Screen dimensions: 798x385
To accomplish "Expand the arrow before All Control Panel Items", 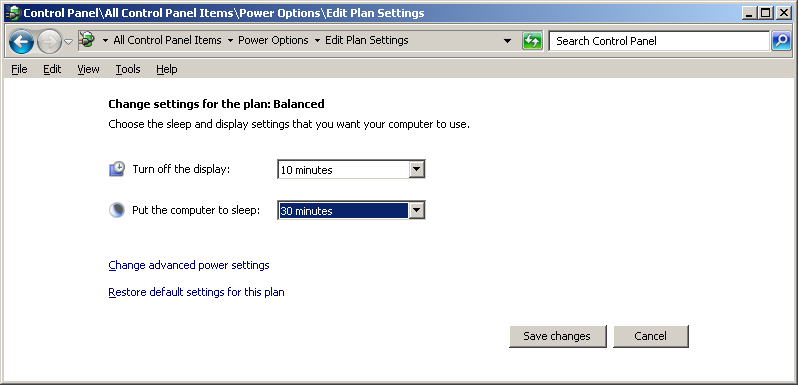I will click(105, 41).
